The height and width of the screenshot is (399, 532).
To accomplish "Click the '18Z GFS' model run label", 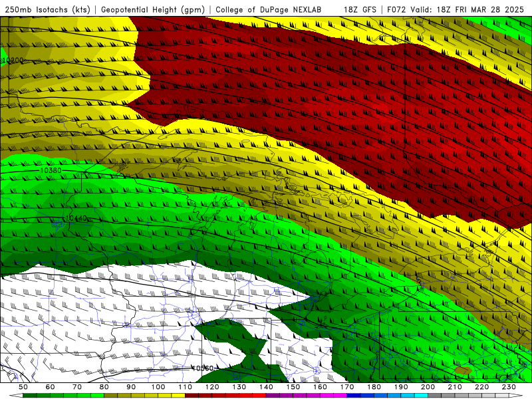I will pos(360,9).
